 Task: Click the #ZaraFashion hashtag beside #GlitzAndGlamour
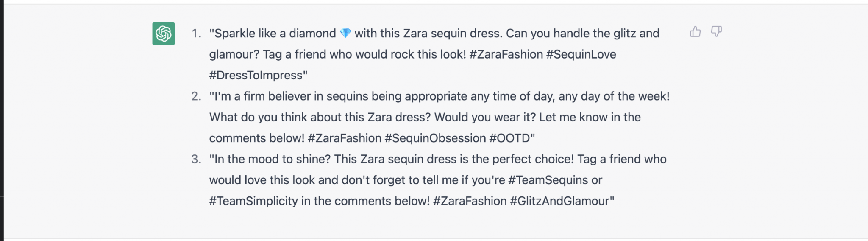tap(470, 201)
